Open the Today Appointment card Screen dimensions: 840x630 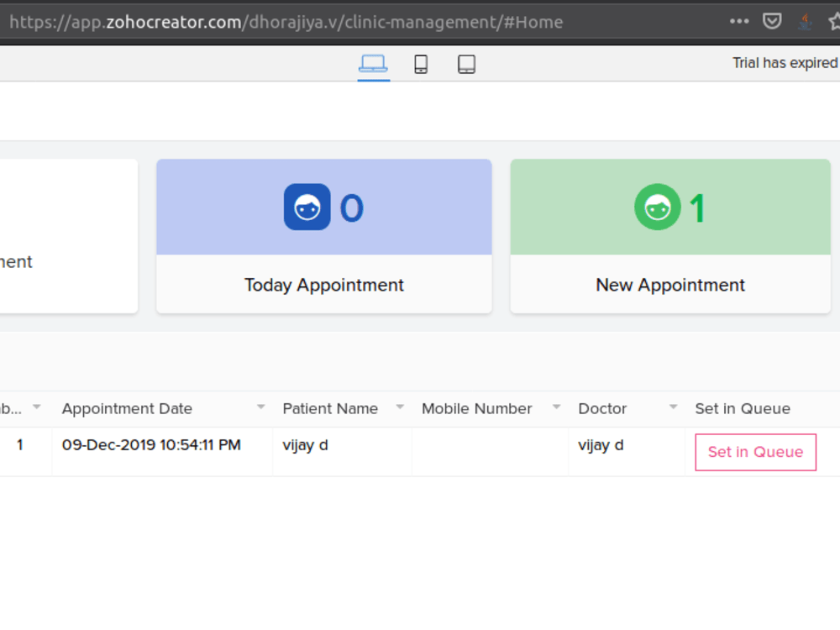(x=324, y=236)
